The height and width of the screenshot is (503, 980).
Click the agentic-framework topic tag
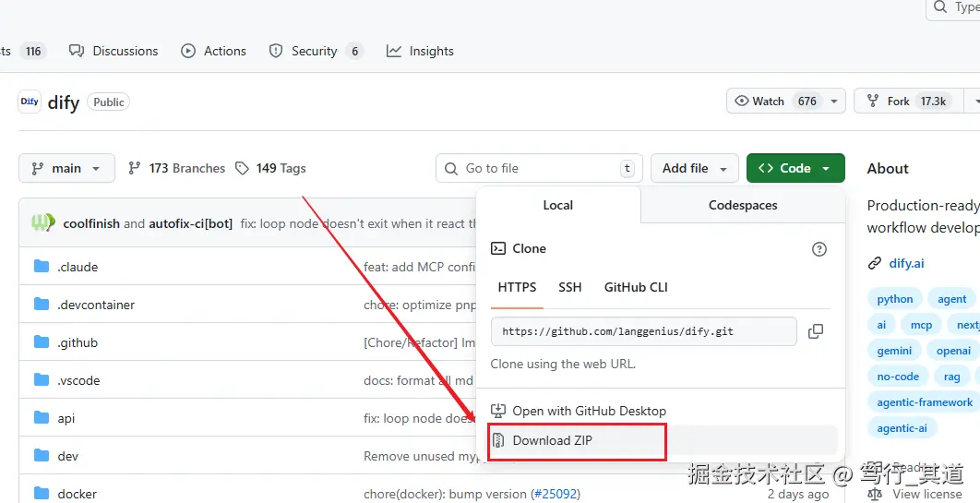[924, 402]
